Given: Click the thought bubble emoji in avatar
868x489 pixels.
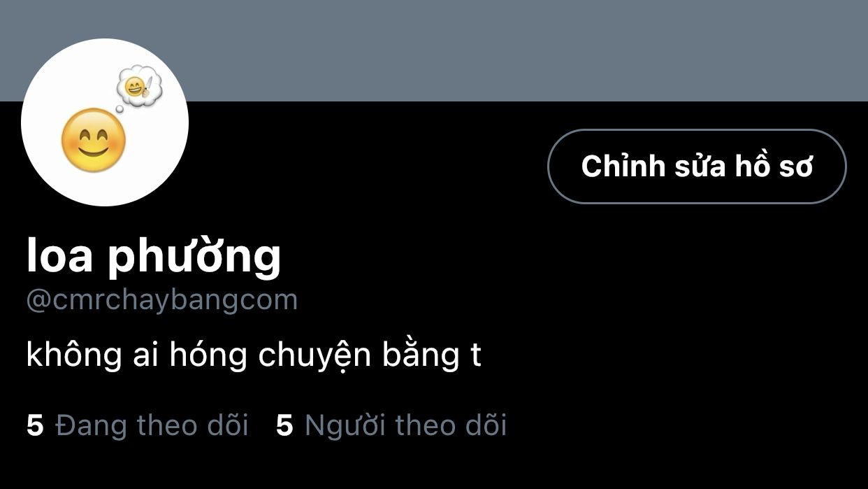Looking at the screenshot, I should [139, 88].
